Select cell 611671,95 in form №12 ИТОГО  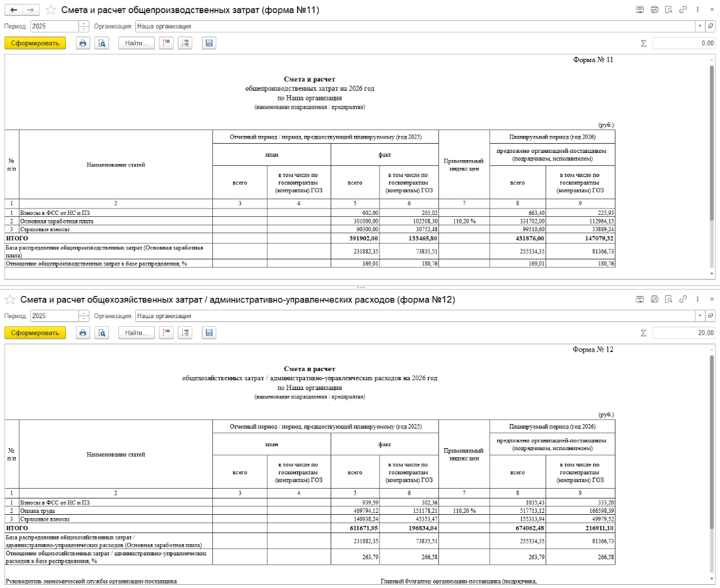[x=355, y=528]
